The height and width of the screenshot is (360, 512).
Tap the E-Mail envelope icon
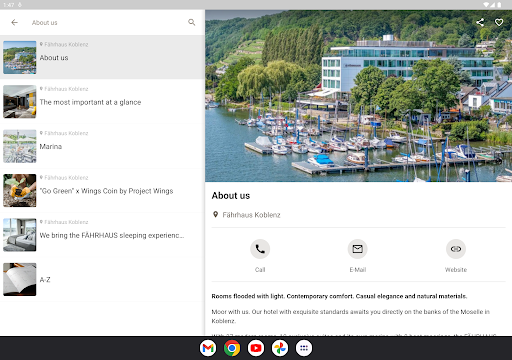click(x=358, y=249)
